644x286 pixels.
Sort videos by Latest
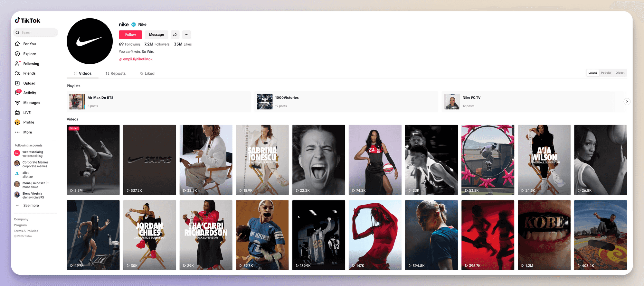(592, 73)
